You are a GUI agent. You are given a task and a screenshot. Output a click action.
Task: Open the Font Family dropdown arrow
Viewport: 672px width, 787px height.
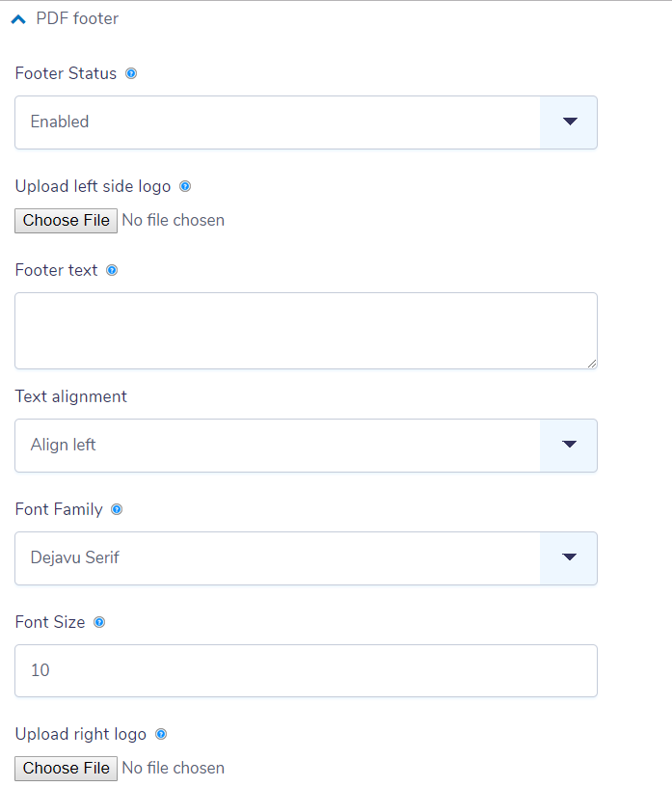(569, 557)
